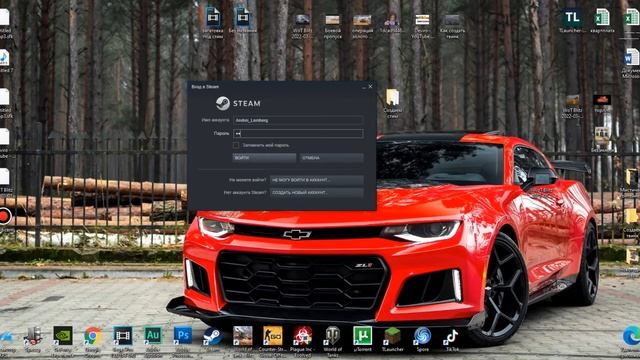Open the Minecraft-block TLauncher shortcut

click(392, 336)
